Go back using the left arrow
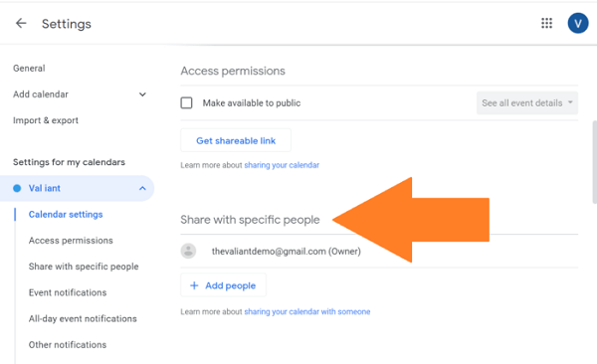The width and height of the screenshot is (597, 364). click(x=21, y=24)
